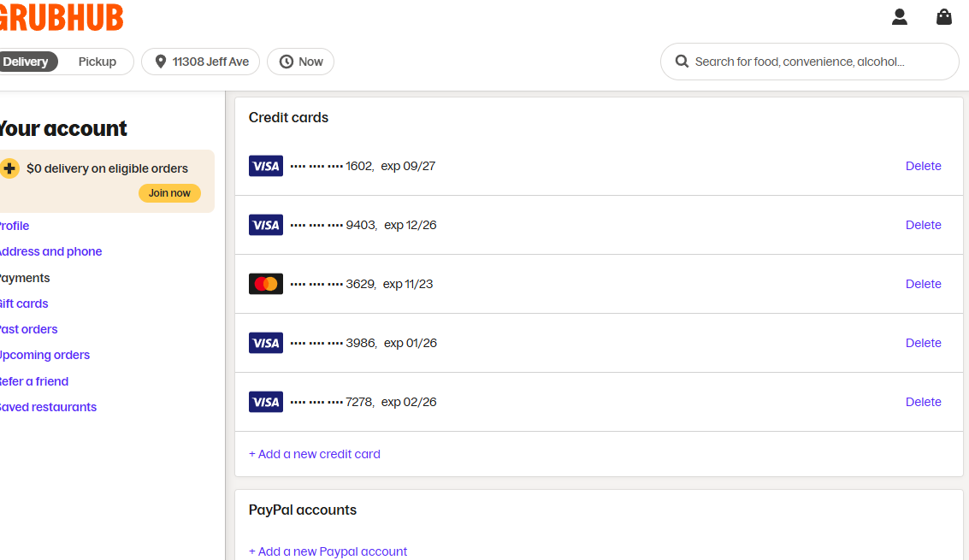Click the Visa logo for card 1602
969x560 pixels.
pyautogui.click(x=266, y=166)
